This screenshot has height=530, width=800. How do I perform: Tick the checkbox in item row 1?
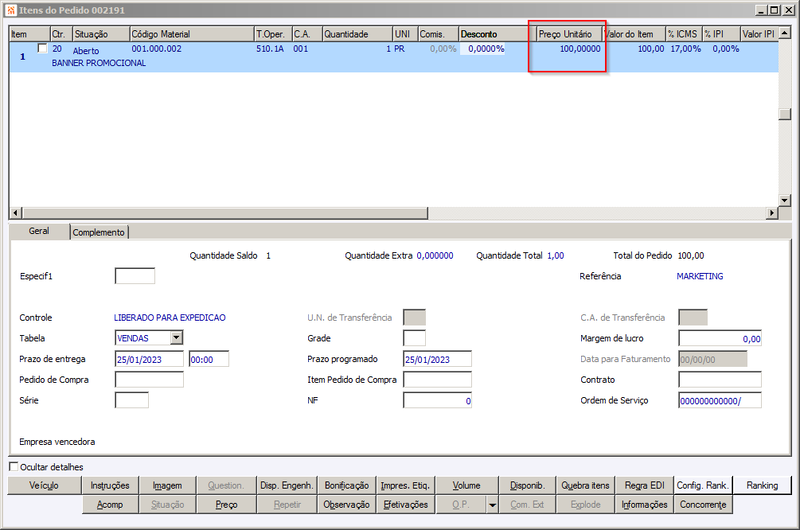click(43, 48)
